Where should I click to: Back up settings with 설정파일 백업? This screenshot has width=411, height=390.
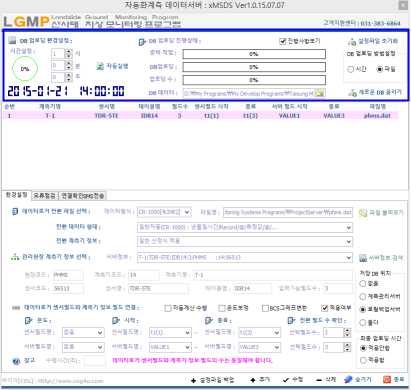212,380
